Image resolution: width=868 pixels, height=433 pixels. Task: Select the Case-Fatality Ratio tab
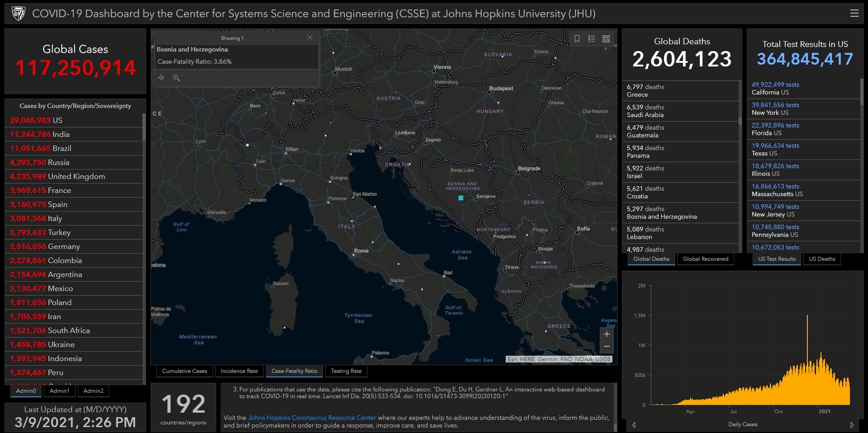pyautogui.click(x=294, y=371)
